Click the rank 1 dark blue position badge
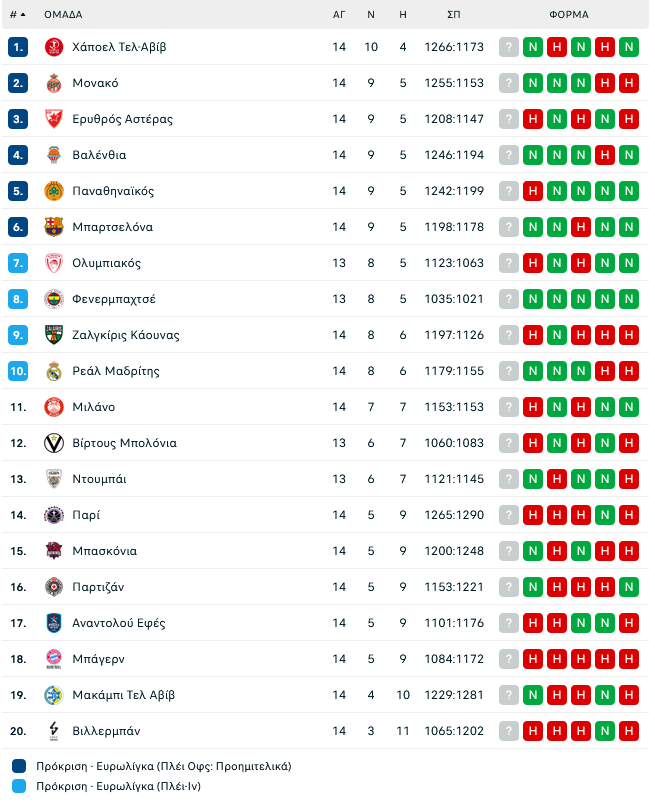This screenshot has height=807, width=655. point(18,47)
